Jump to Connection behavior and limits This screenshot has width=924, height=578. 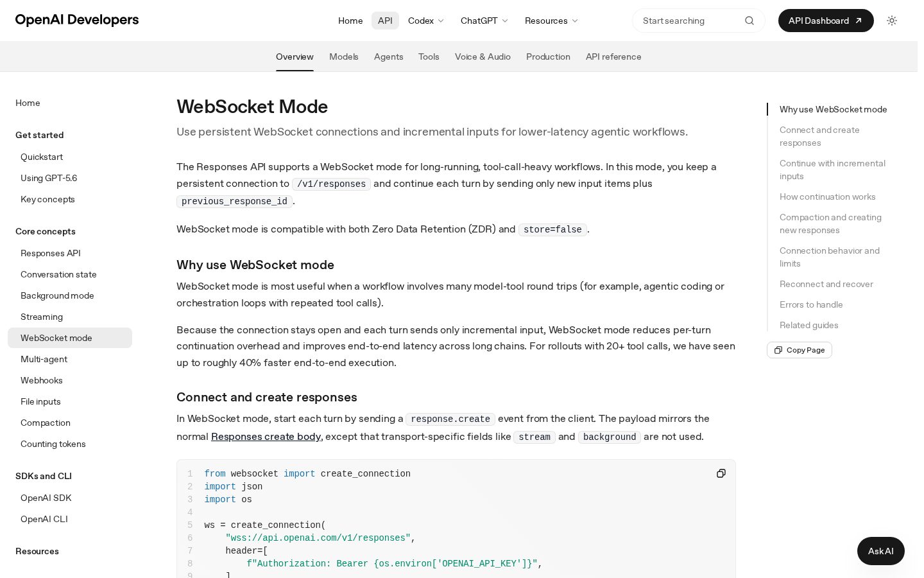(830, 257)
